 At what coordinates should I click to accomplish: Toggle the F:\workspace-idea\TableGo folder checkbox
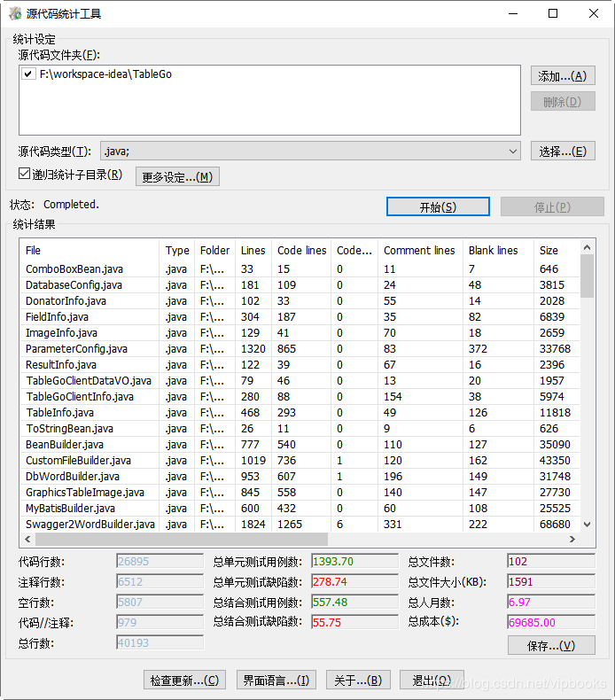pos(28,74)
